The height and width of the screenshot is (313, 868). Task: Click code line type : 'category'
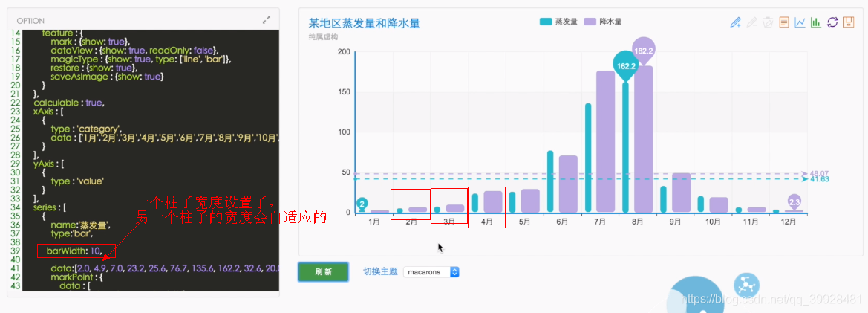click(x=86, y=129)
